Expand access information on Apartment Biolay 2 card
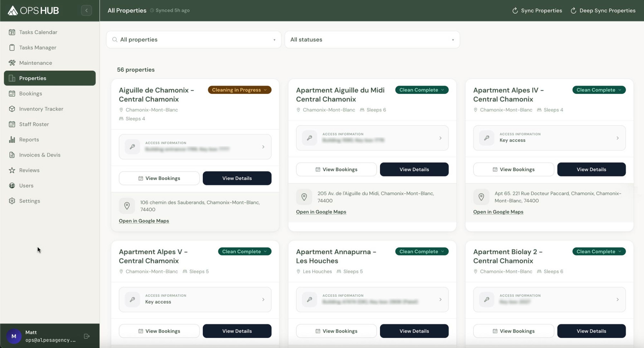 tap(550, 300)
